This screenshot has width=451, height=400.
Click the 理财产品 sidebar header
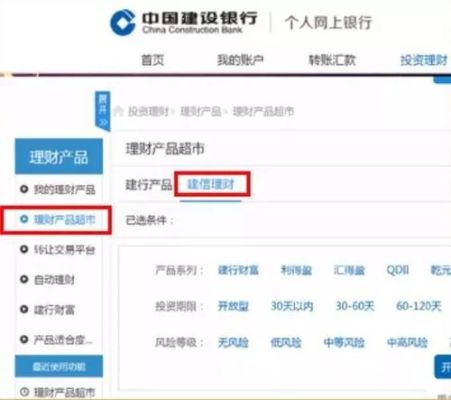pos(59,157)
